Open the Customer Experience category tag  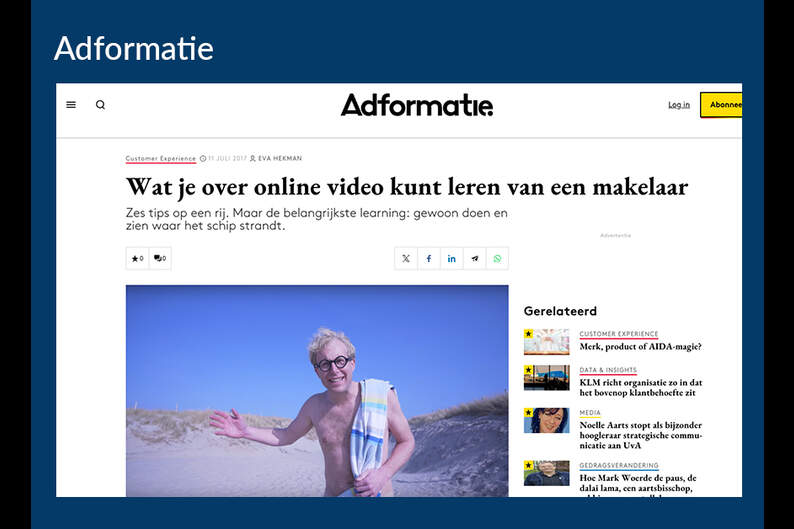[160, 158]
